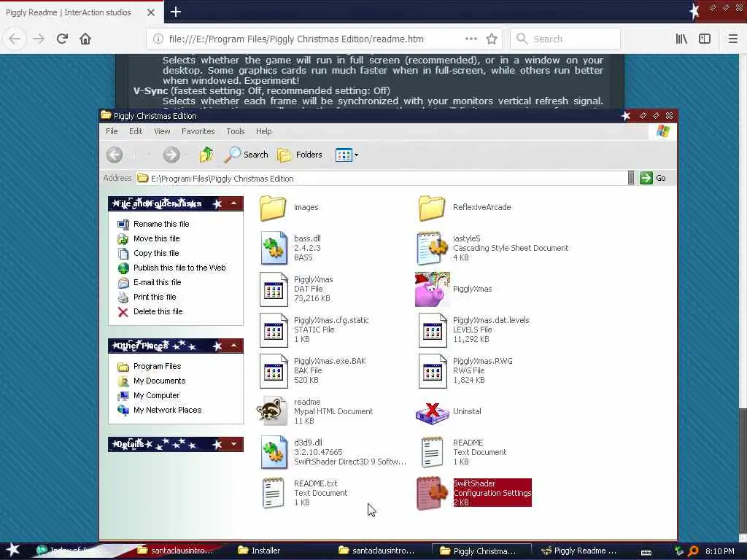Select the SwiftShader configuration settings icon
The height and width of the screenshot is (560, 747).
(x=432, y=494)
